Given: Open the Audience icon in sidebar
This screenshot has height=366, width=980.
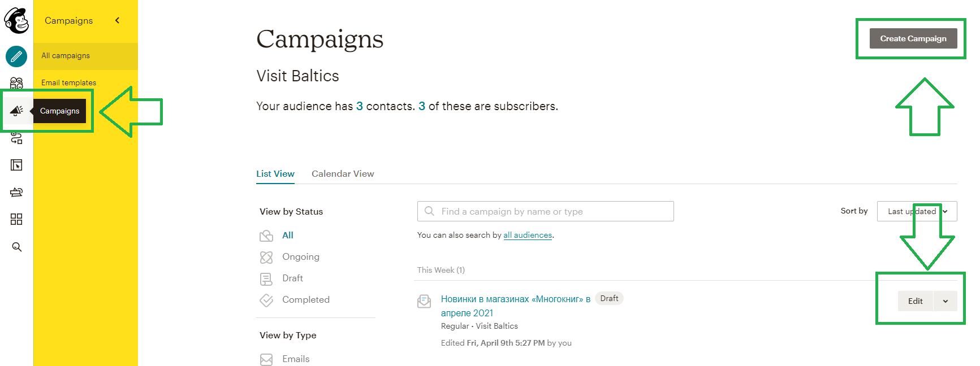Looking at the screenshot, I should (x=16, y=84).
